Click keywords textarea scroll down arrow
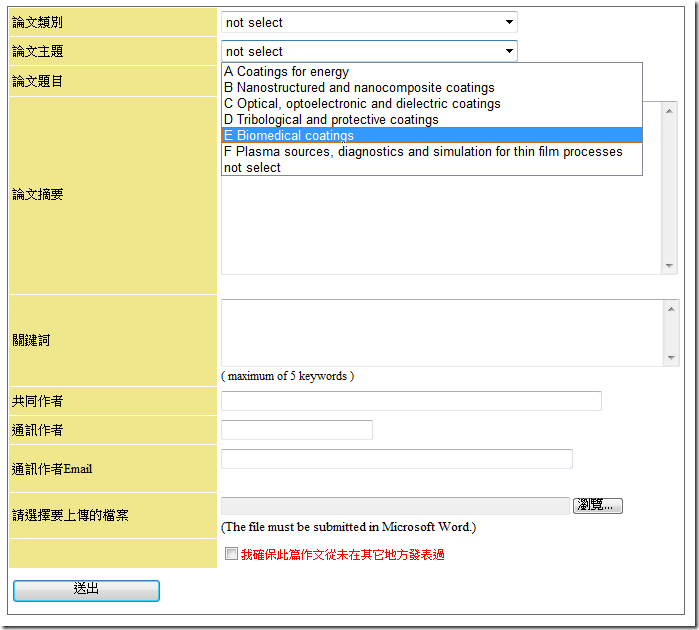The image size is (699, 630). tap(670, 357)
